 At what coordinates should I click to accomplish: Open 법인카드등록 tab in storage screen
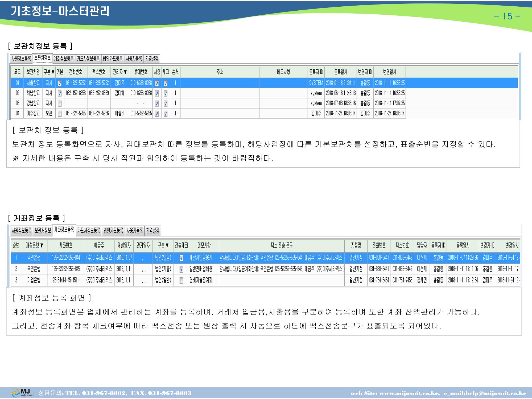113,59
